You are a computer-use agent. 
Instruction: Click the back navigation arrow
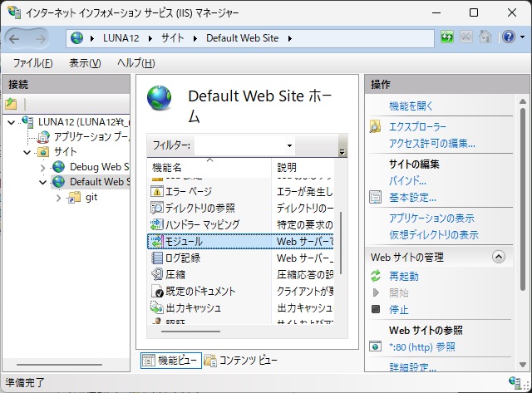click(14, 39)
